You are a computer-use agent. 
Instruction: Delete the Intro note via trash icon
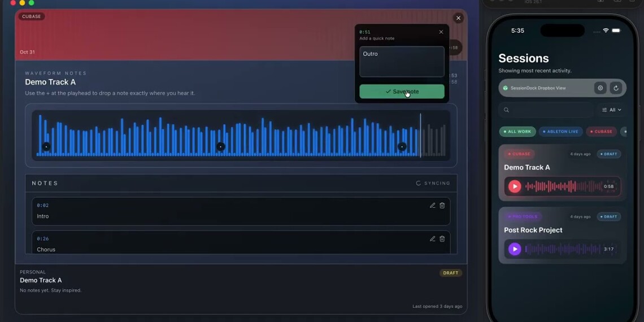click(442, 206)
